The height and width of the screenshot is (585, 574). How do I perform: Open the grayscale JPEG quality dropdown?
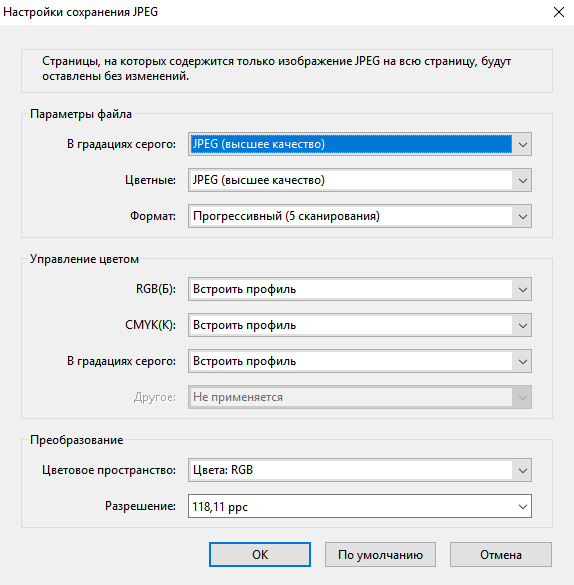[360, 144]
